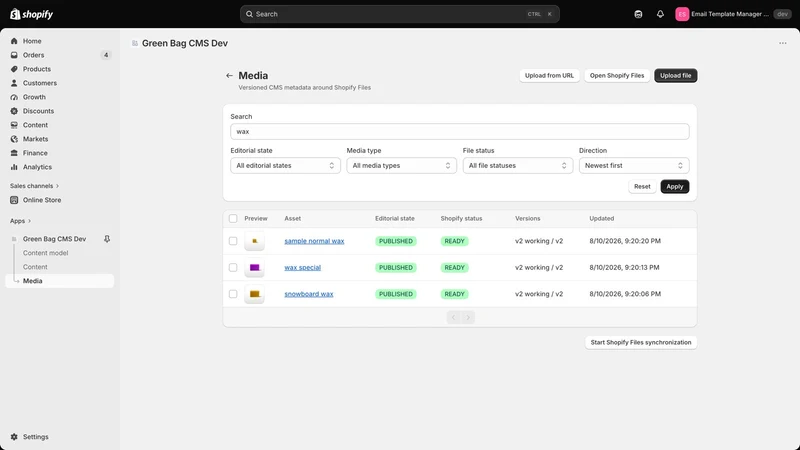
Task: Click the media Search field containing wax
Action: click(460, 132)
